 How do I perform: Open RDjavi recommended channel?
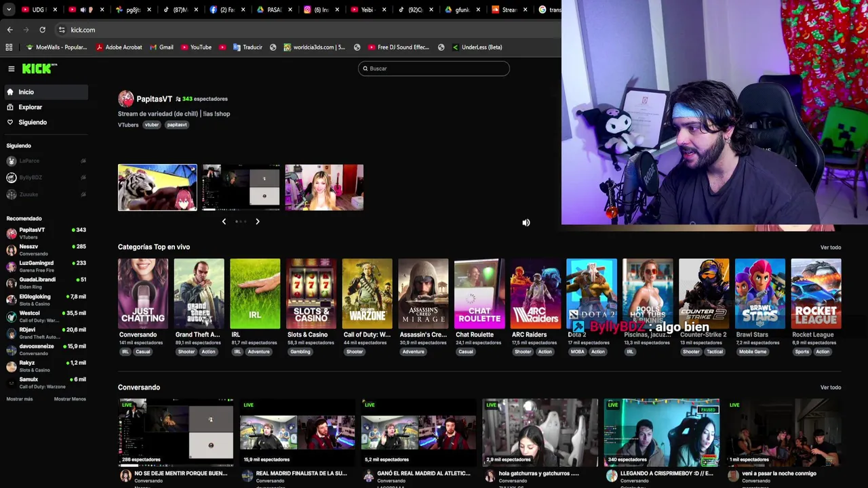tap(46, 333)
